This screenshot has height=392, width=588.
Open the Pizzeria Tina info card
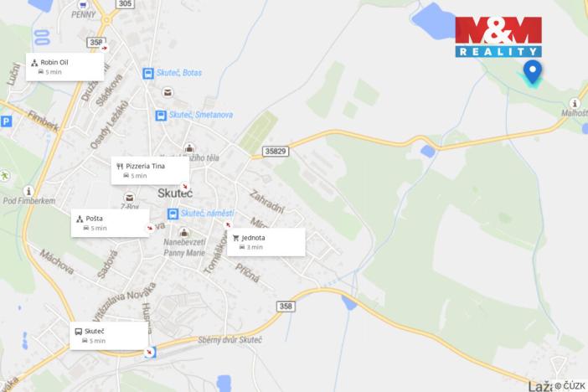point(150,171)
